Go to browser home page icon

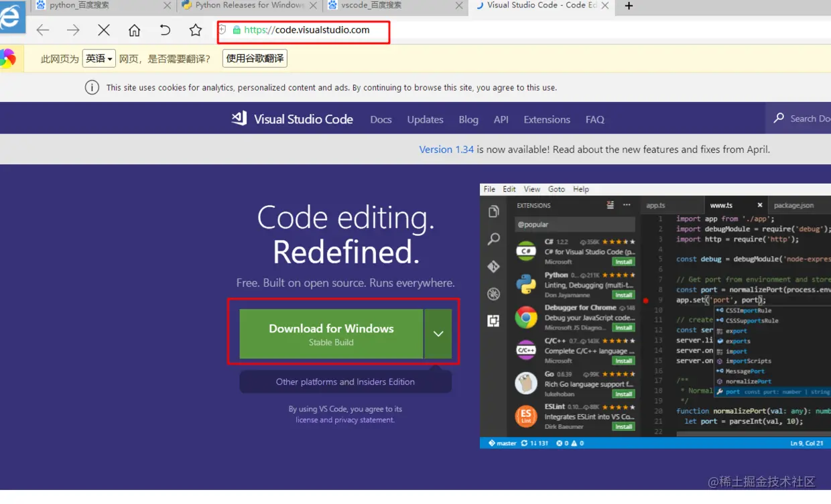135,30
